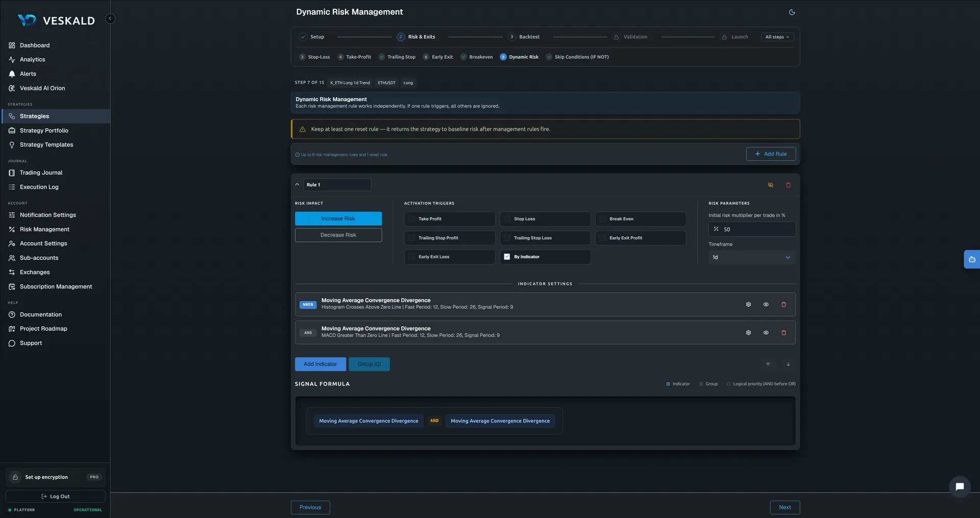Toggle visibility of MACD Greater Than Zero indicator
Viewport: 980px width, 518px height.
766,333
